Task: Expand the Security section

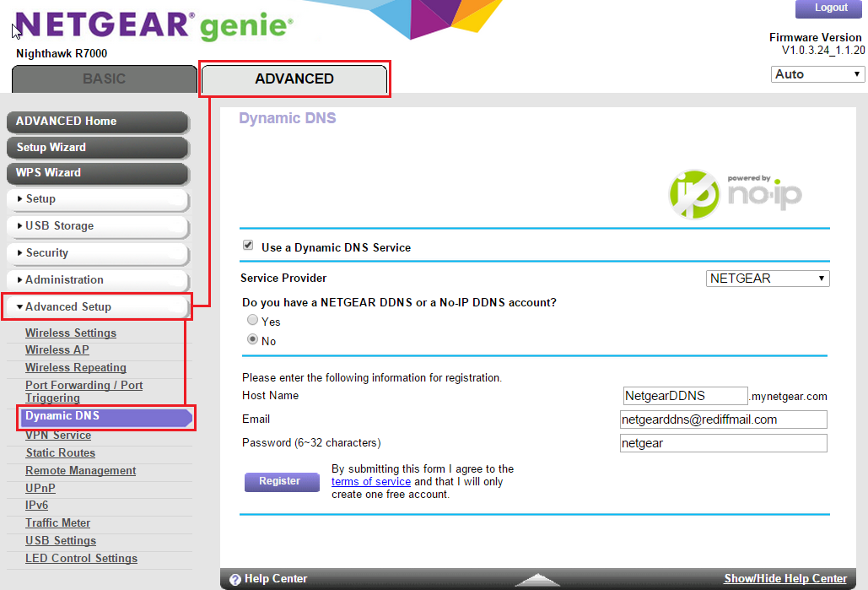Action: click(98, 253)
